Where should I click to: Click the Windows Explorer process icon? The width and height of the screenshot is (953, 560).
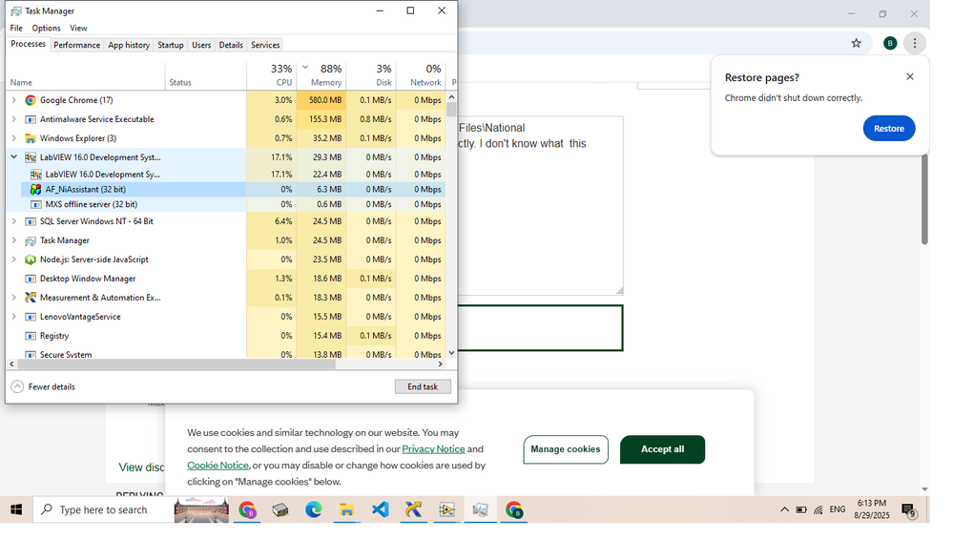[x=31, y=138]
